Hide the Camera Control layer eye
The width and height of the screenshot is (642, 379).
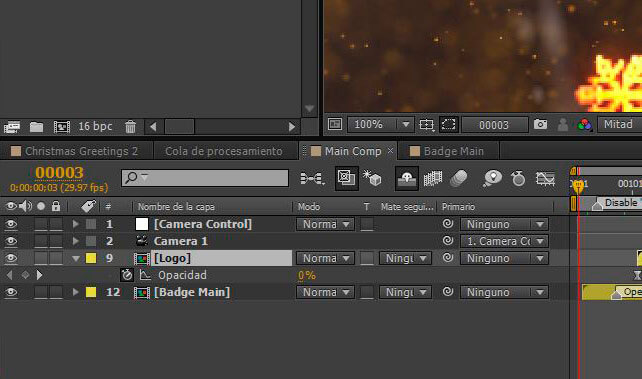(x=11, y=224)
